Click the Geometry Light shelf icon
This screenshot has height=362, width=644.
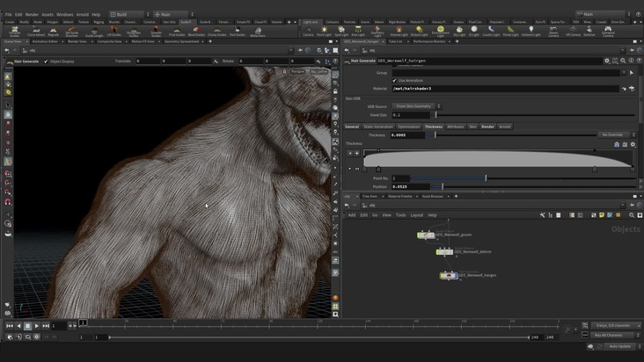pyautogui.click(x=377, y=31)
